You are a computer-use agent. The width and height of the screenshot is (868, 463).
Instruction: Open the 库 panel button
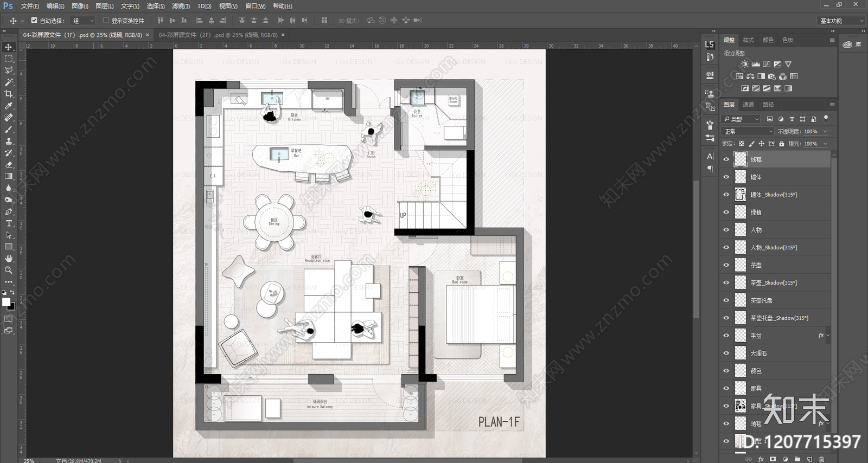(x=852, y=44)
